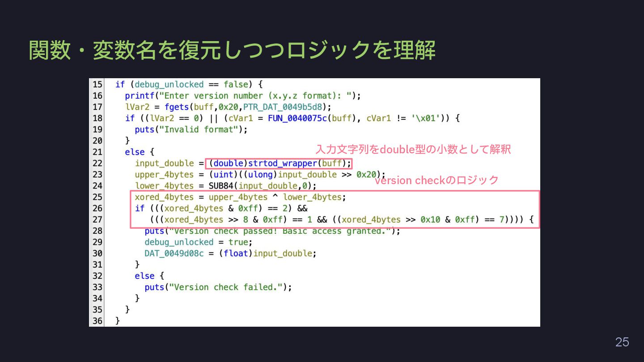Click line number 27 in the gutter
Image resolution: width=644 pixels, height=362 pixels.
pos(97,219)
